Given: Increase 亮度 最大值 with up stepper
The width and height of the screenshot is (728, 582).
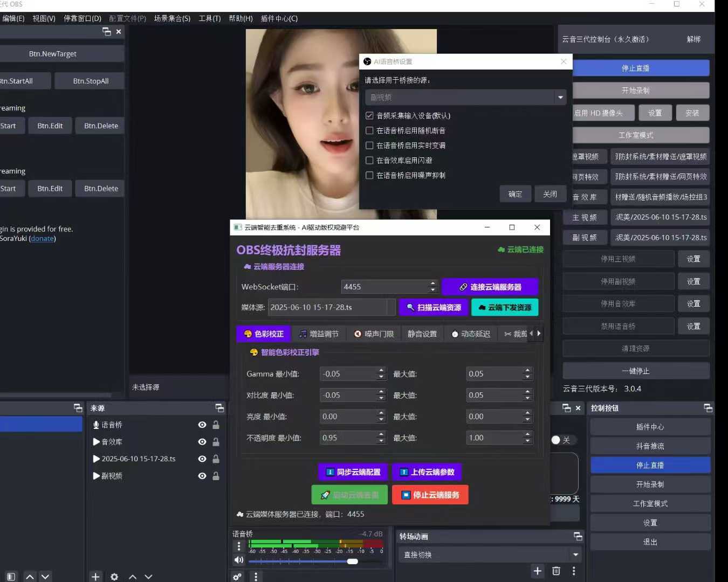Looking at the screenshot, I should point(527,413).
